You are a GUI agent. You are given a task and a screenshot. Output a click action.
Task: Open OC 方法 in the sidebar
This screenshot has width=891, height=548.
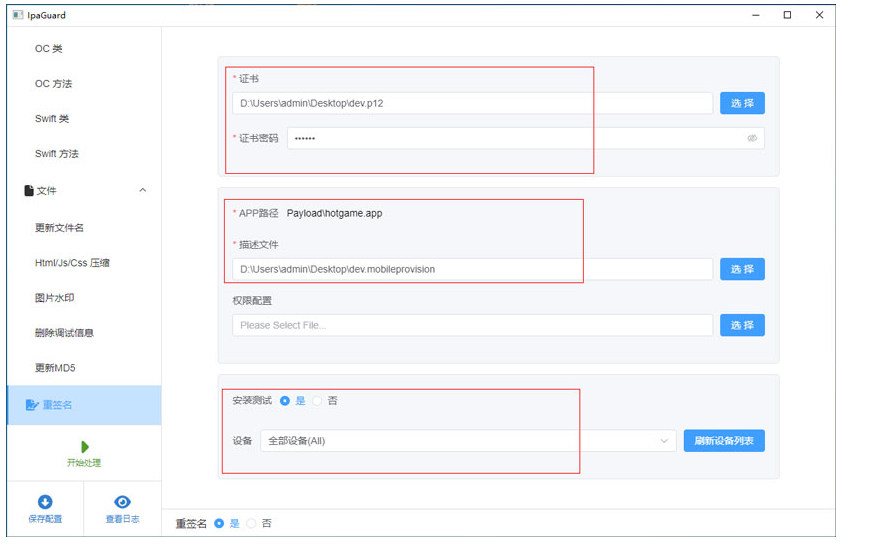point(53,84)
